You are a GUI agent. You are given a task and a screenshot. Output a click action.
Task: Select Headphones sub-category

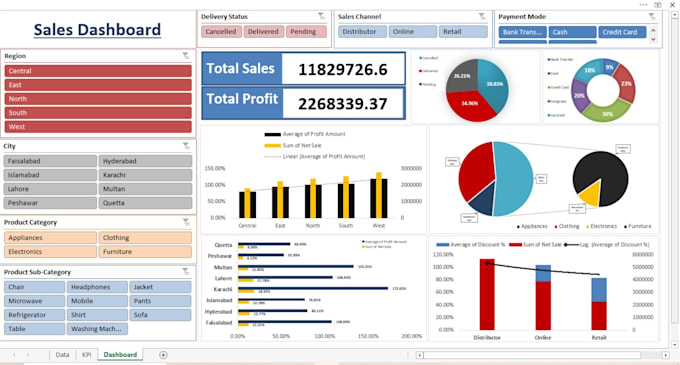pos(97,287)
